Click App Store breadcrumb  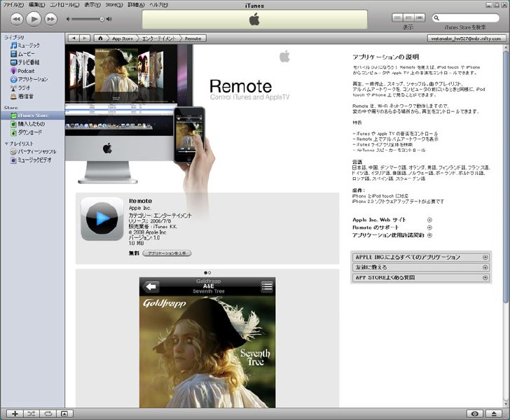click(x=123, y=38)
